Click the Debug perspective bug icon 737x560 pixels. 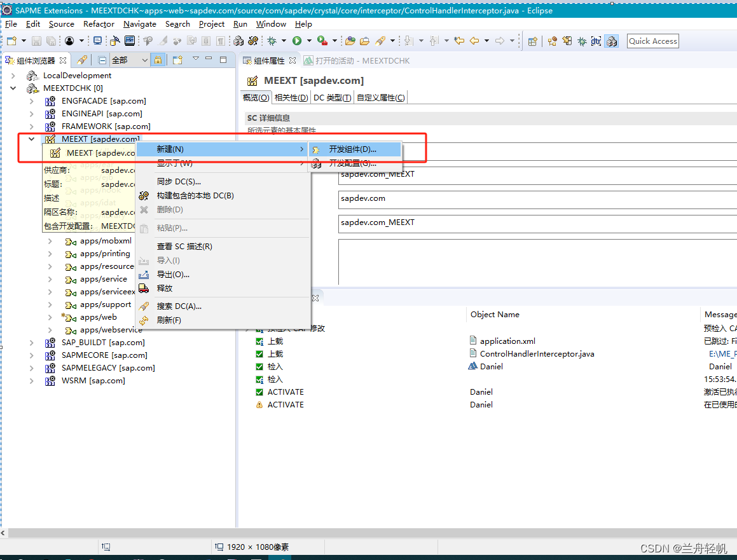click(582, 41)
